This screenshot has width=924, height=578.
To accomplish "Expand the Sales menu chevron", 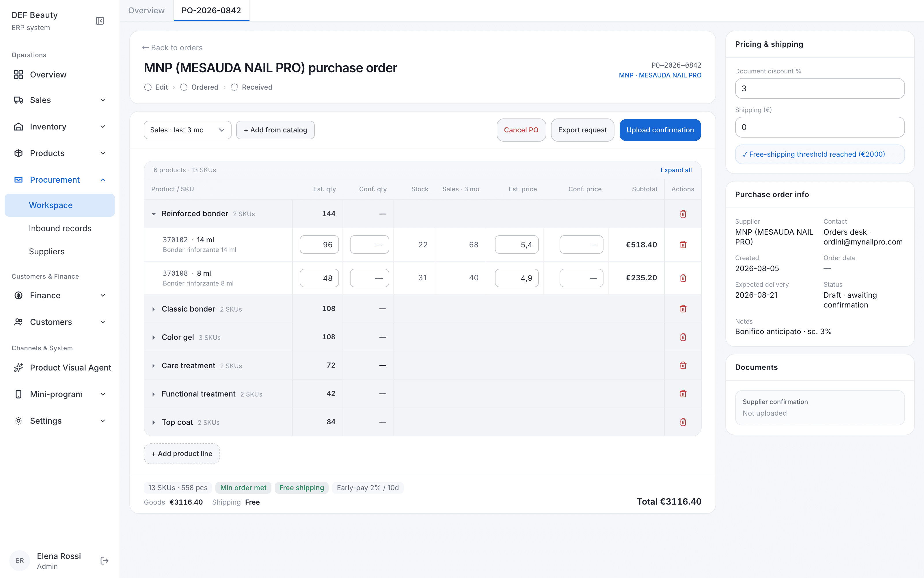I will [103, 100].
